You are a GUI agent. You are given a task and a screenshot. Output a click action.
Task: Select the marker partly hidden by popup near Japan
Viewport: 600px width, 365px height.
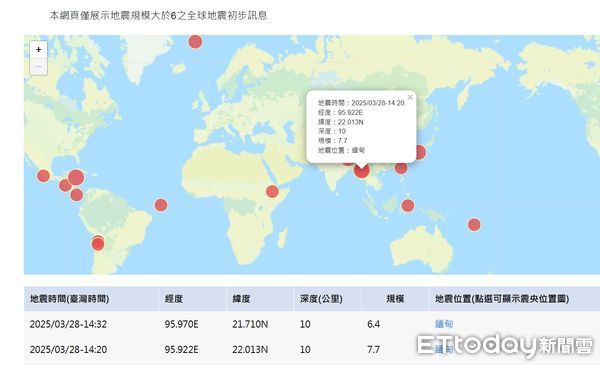click(420, 152)
